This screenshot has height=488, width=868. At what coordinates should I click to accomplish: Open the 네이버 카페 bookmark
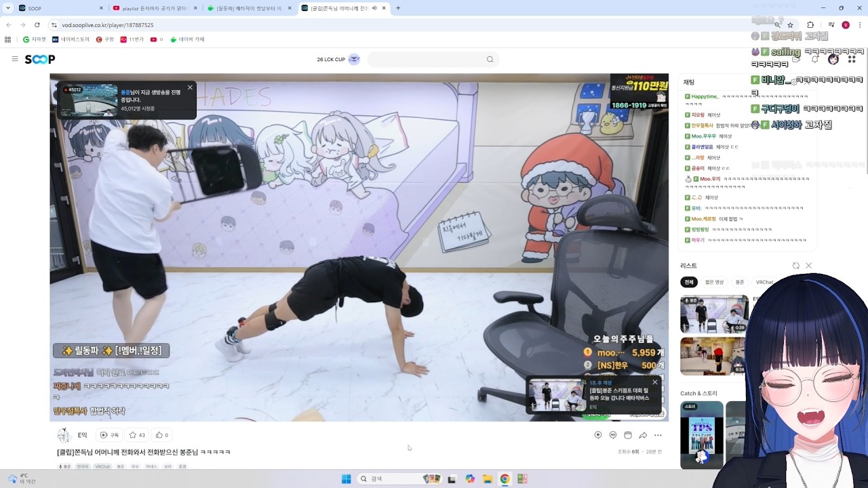(x=188, y=39)
